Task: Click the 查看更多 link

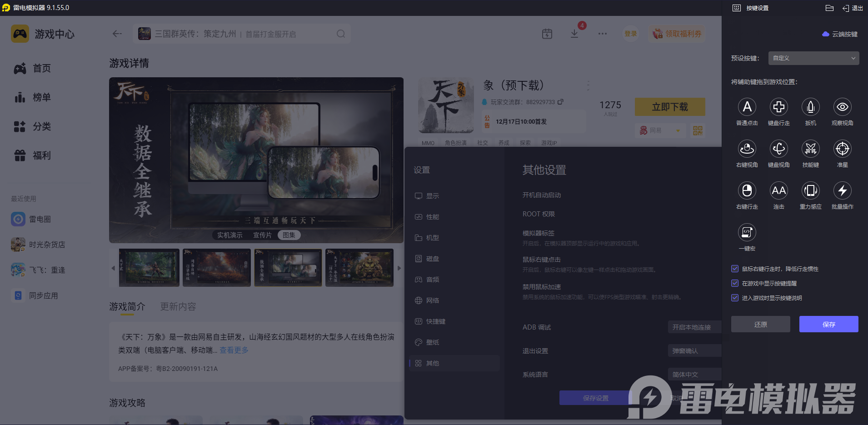Action: (x=234, y=350)
